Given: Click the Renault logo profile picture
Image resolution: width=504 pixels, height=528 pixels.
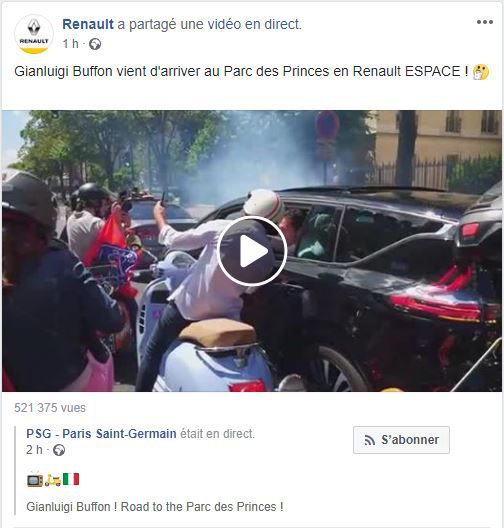Looking at the screenshot, I should [x=34, y=34].
